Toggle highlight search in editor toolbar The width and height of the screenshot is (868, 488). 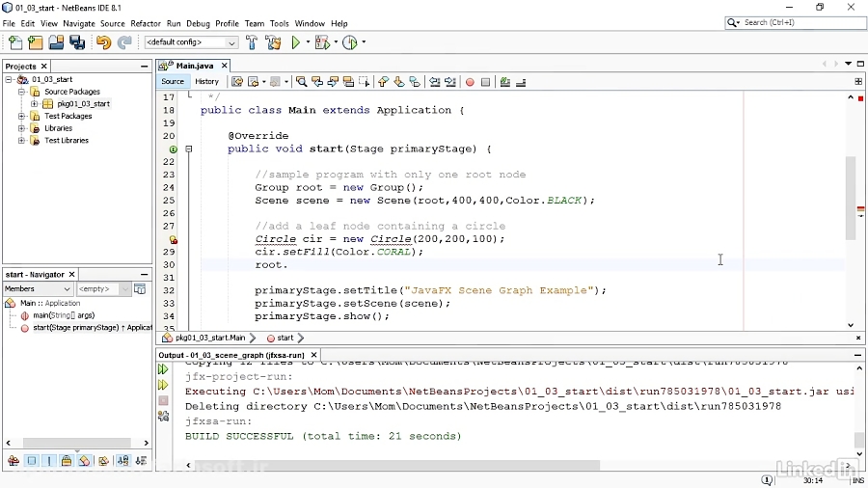click(x=348, y=82)
